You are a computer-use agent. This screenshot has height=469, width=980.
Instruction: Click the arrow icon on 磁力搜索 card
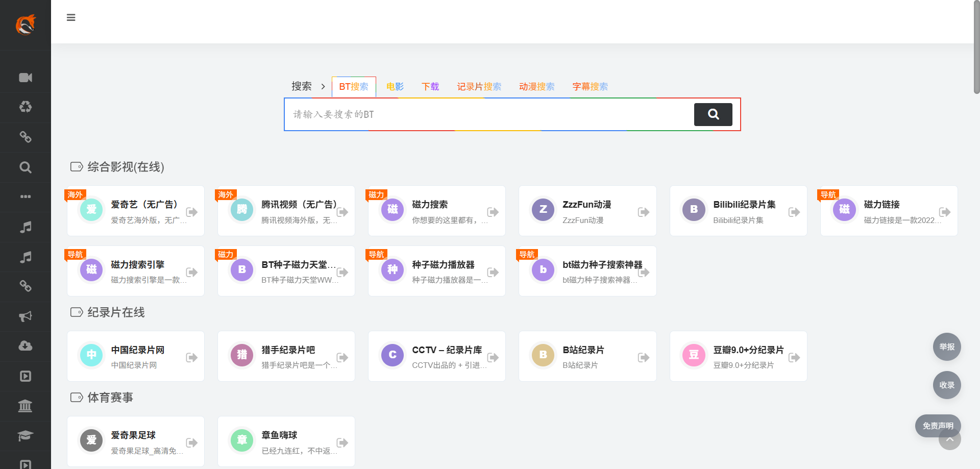(493, 212)
